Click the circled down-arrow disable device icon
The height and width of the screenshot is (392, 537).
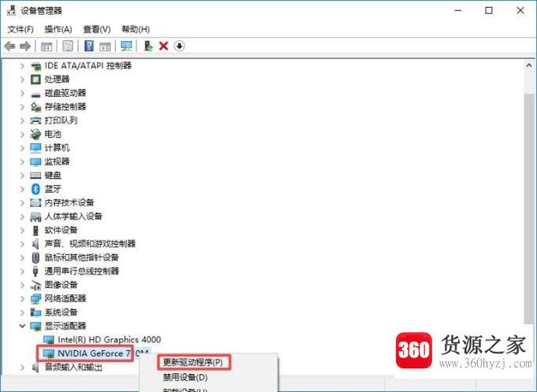(x=180, y=46)
